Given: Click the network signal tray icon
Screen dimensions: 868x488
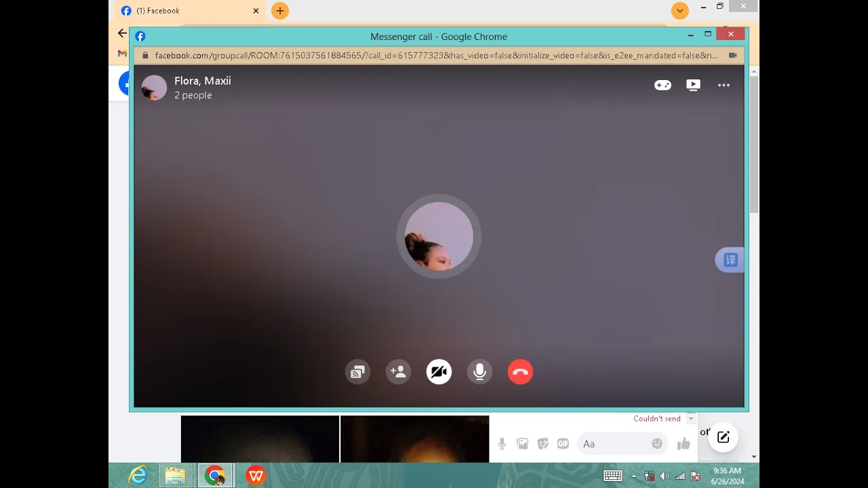Looking at the screenshot, I should click(679, 476).
